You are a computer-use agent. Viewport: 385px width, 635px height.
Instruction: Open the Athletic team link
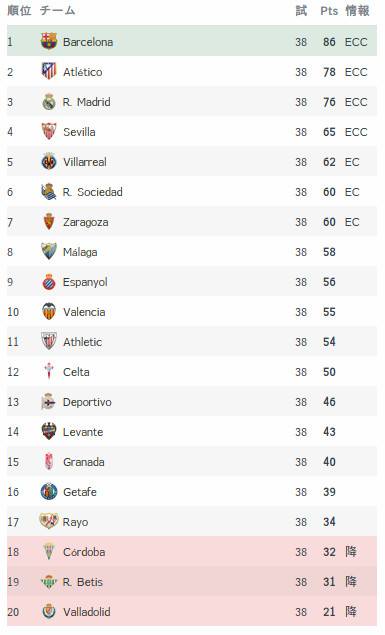[x=82, y=342]
